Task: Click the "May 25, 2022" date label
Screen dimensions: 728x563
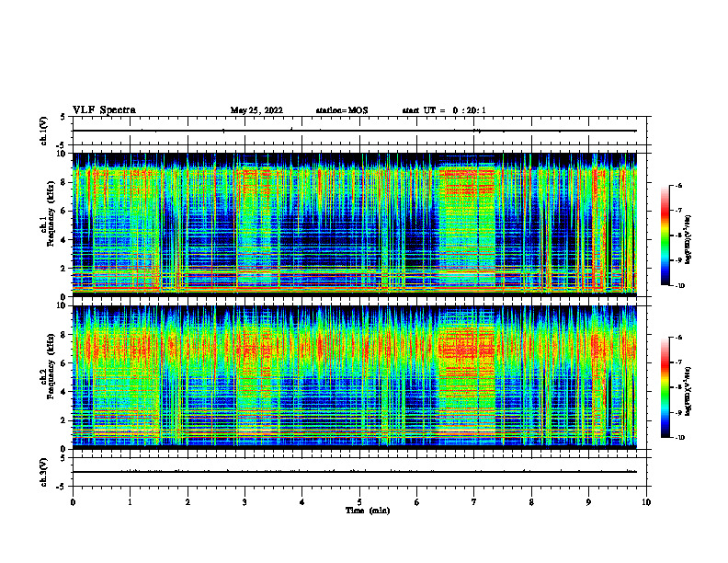Action: 256,110
